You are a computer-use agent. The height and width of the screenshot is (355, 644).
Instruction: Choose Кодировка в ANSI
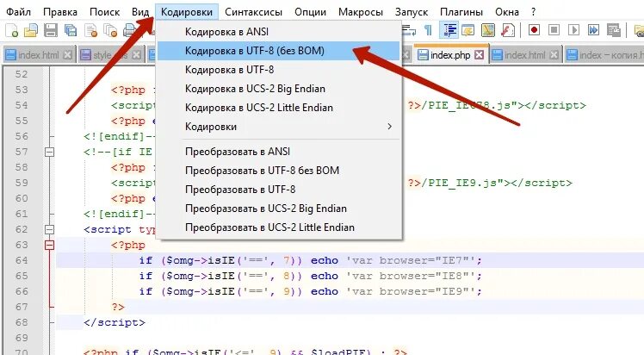pyautogui.click(x=278, y=32)
